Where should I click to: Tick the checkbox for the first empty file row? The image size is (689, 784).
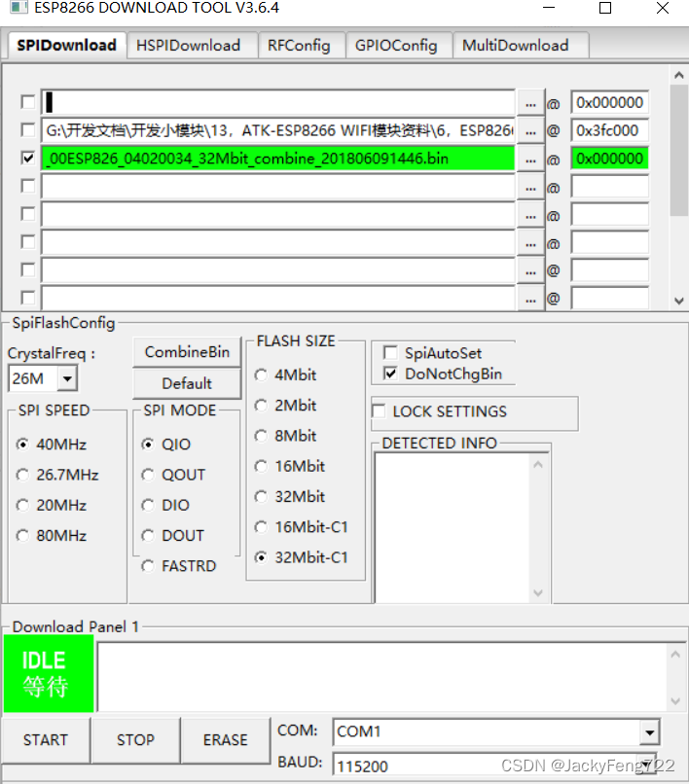28,102
